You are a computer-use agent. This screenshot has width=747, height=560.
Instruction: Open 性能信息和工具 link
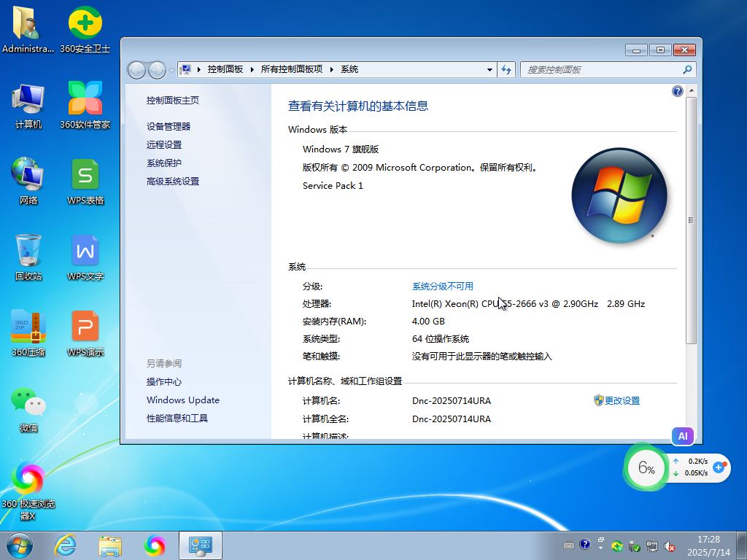tap(177, 418)
